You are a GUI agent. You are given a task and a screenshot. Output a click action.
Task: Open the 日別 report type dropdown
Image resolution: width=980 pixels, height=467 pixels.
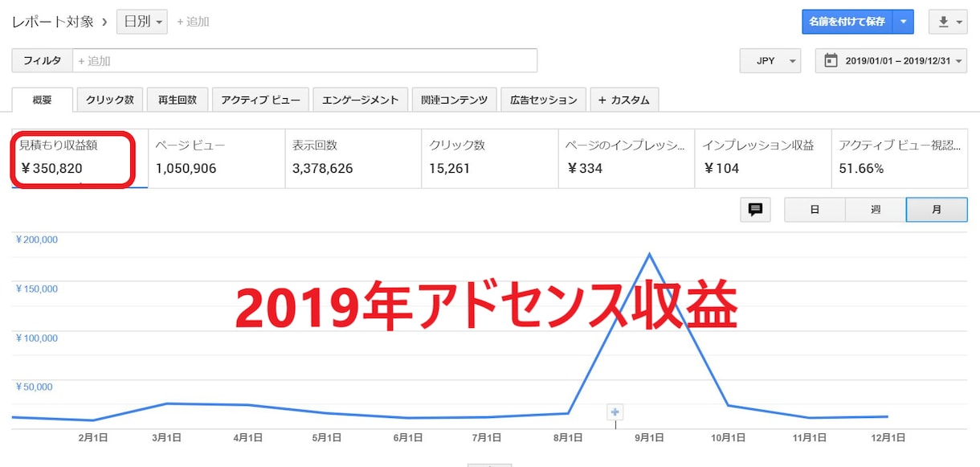pos(142,22)
